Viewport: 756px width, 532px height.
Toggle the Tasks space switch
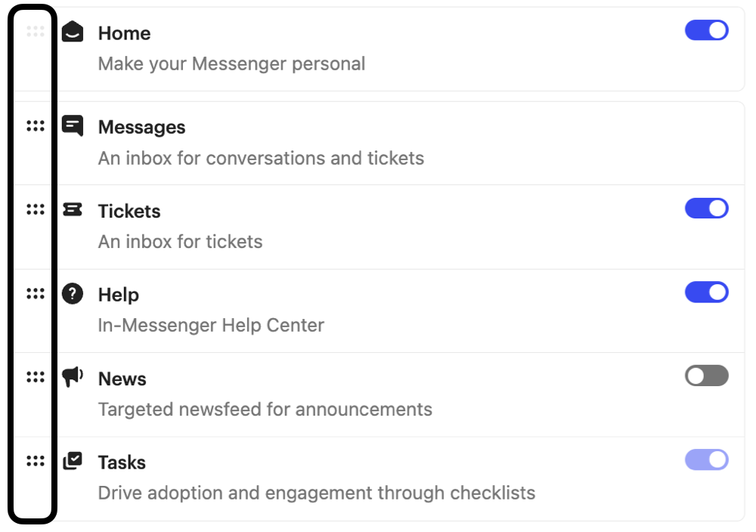coord(706,459)
